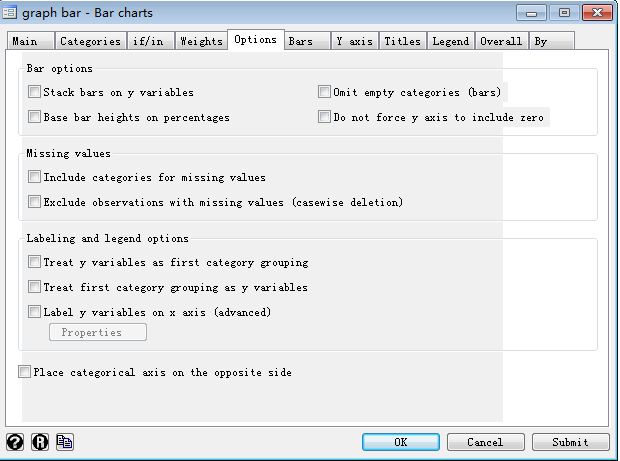
Task: Click the Submit button
Action: [x=570, y=442]
